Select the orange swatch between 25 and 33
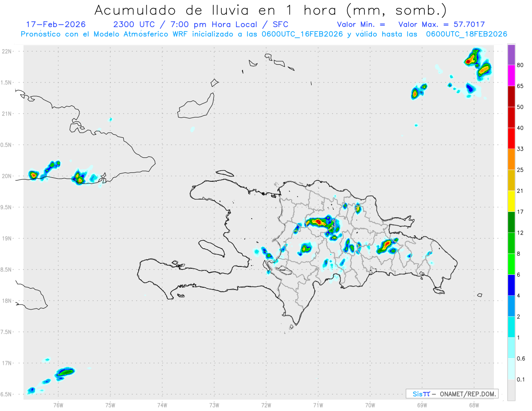The width and height of the screenshot is (532, 411). pyautogui.click(x=511, y=159)
